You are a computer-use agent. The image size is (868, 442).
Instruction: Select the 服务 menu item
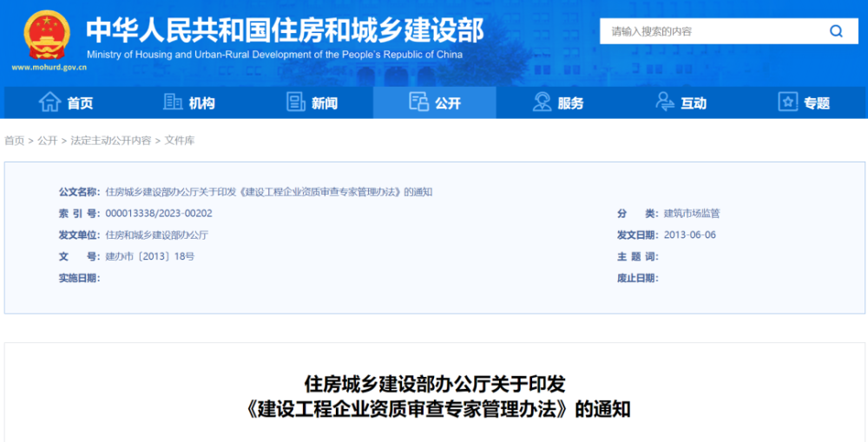[x=570, y=103]
